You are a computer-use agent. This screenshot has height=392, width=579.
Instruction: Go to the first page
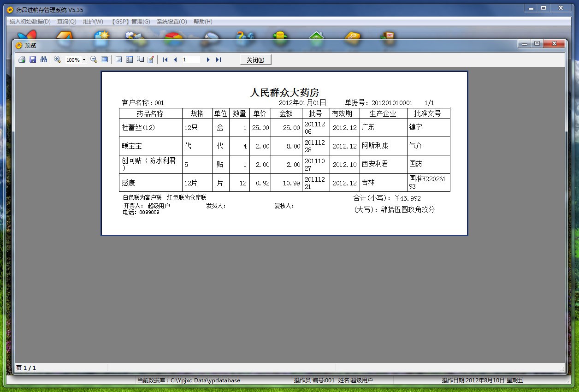click(165, 59)
